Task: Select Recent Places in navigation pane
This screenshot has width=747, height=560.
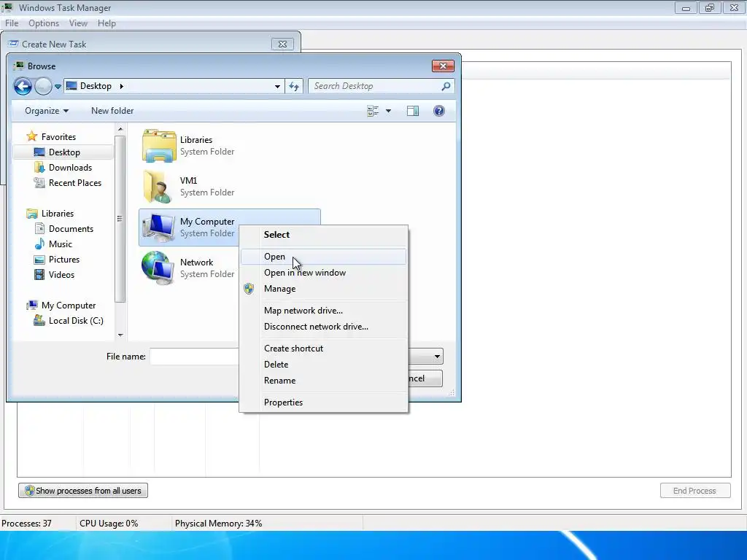Action: [x=75, y=183]
